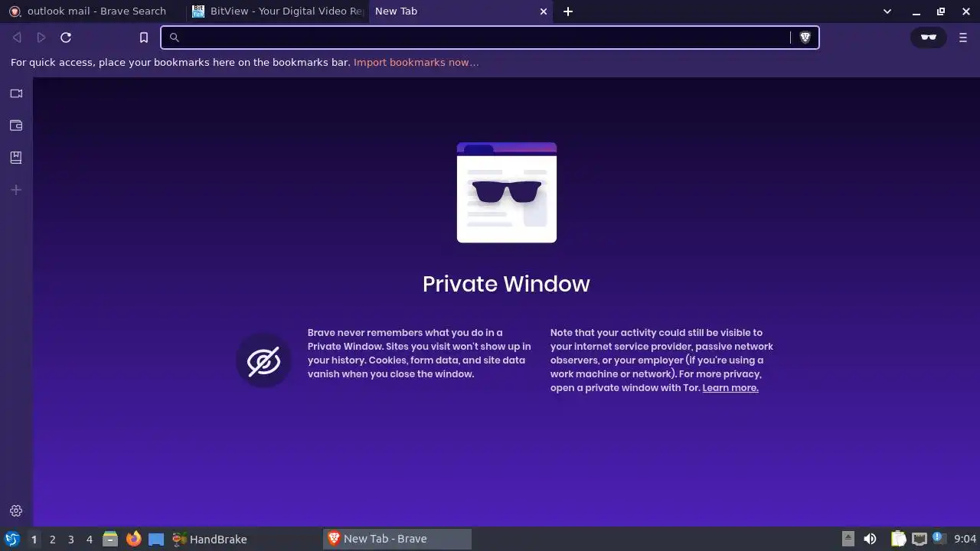The width and height of the screenshot is (980, 551).
Task: Open the Bookmarks sidebar panel icon
Action: click(x=16, y=158)
